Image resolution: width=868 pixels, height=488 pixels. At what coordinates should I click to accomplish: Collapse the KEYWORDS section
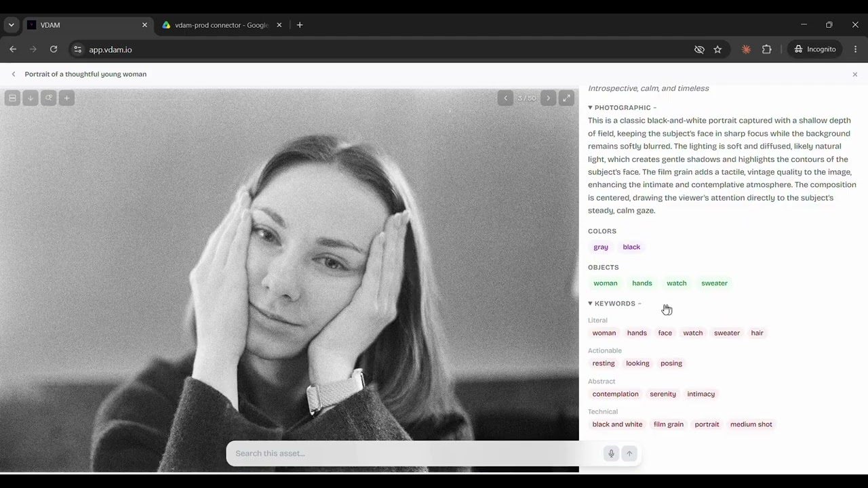point(614,304)
